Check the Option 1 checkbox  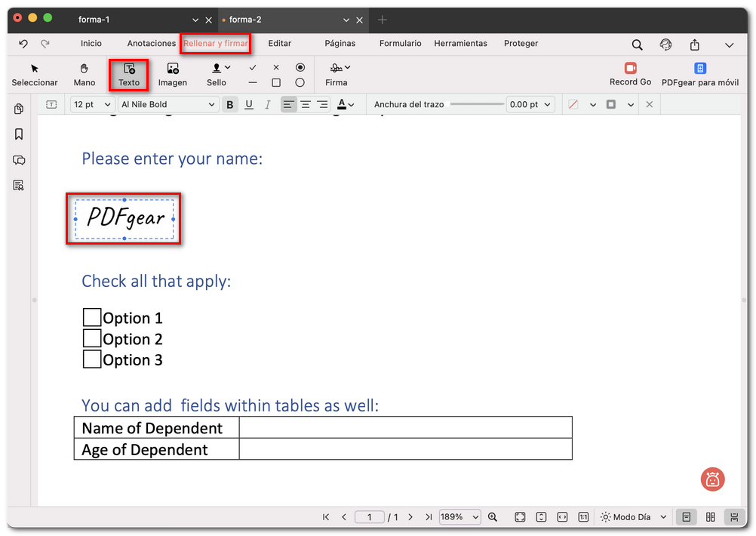pos(92,317)
